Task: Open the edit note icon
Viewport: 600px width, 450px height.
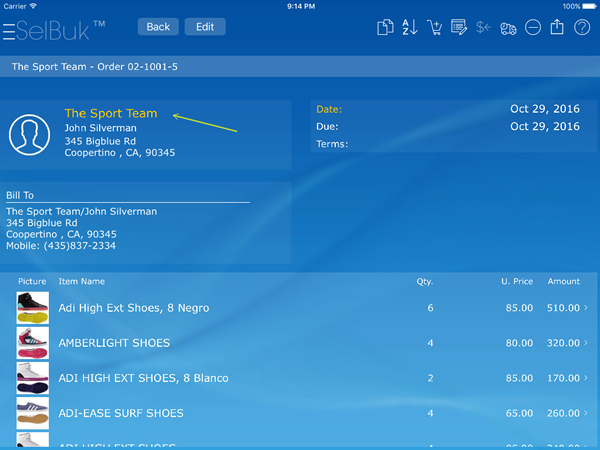Action: [459, 28]
